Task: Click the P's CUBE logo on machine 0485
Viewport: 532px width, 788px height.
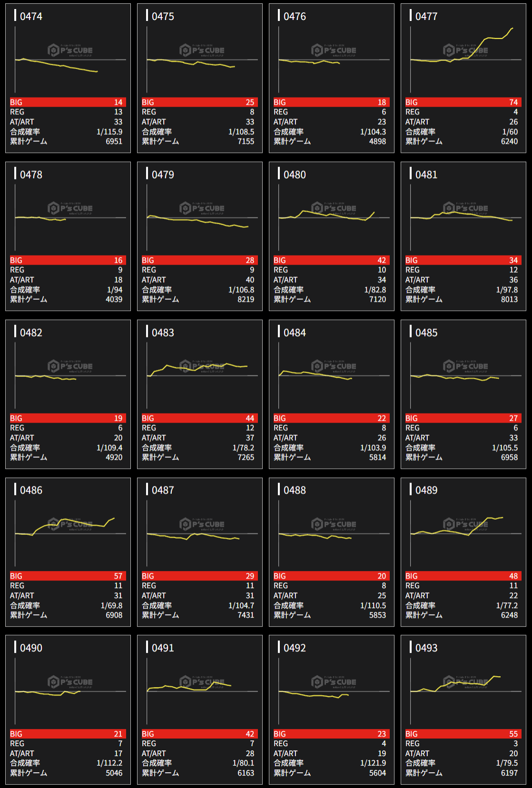Action: [x=465, y=366]
